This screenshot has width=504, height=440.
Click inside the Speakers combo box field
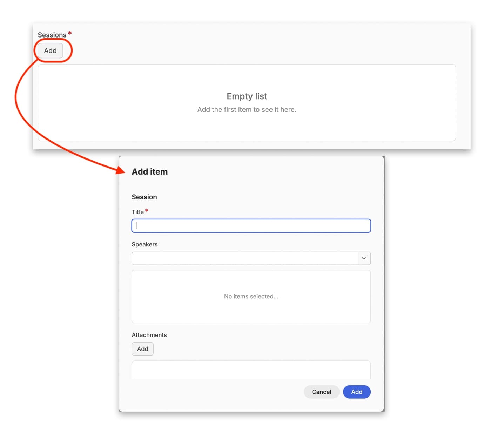244,258
